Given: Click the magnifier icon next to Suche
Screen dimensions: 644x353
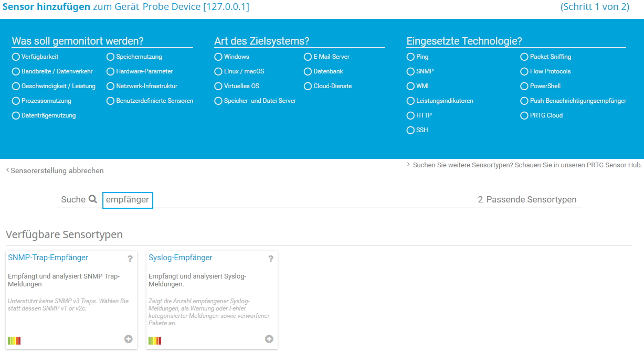Looking at the screenshot, I should coord(94,199).
